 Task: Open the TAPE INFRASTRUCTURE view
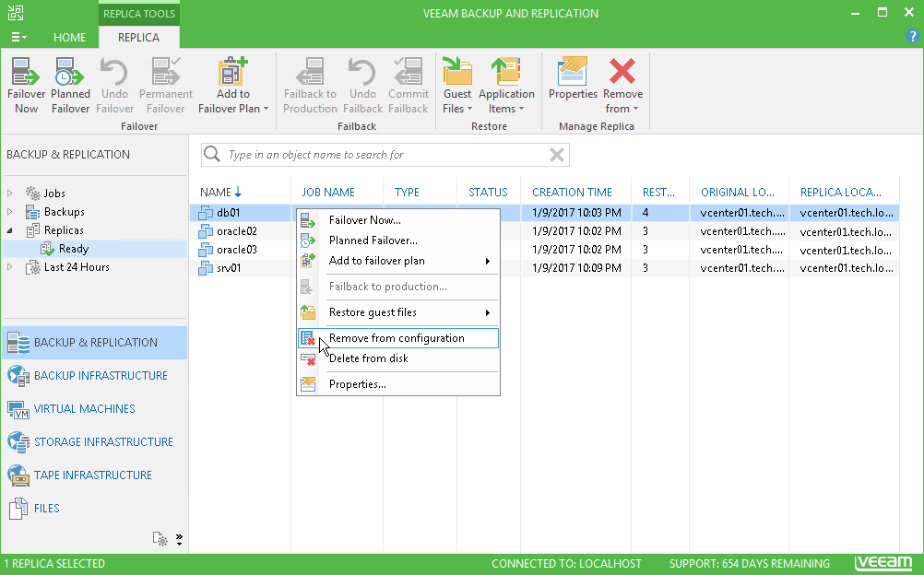pyautogui.click(x=94, y=475)
